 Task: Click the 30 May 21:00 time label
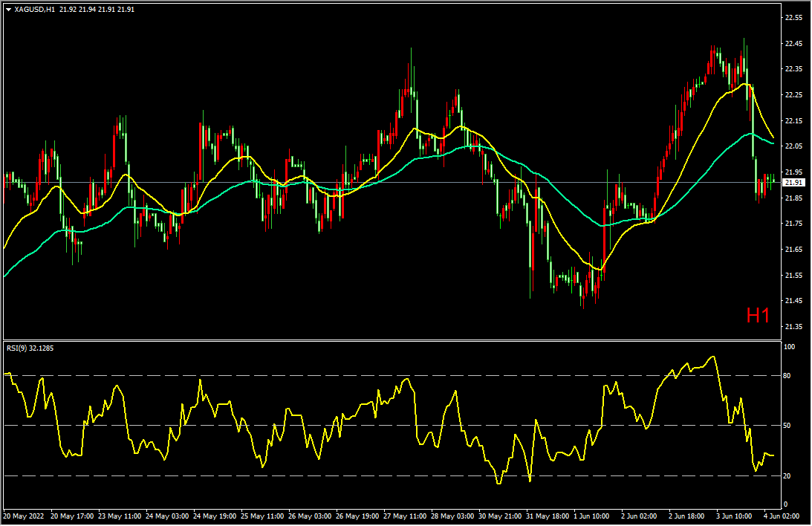click(x=500, y=516)
